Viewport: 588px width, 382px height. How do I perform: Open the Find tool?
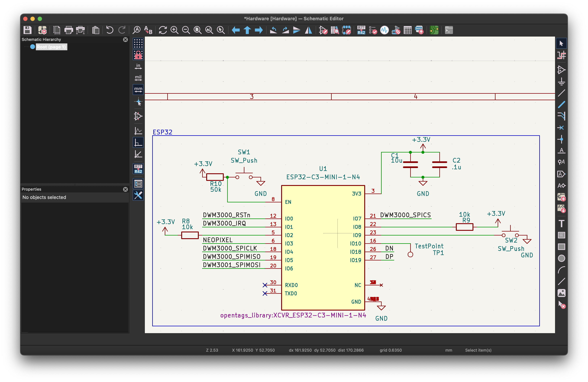136,30
